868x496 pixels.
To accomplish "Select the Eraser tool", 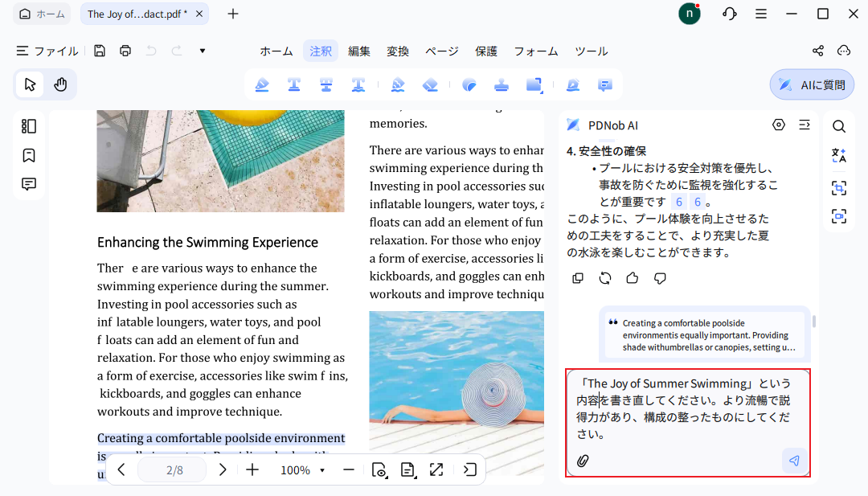I will point(429,84).
